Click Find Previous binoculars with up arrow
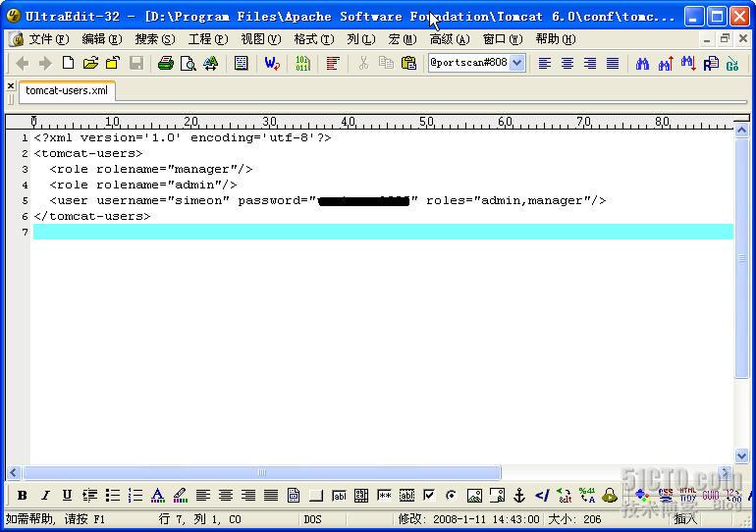 pyautogui.click(x=666, y=63)
